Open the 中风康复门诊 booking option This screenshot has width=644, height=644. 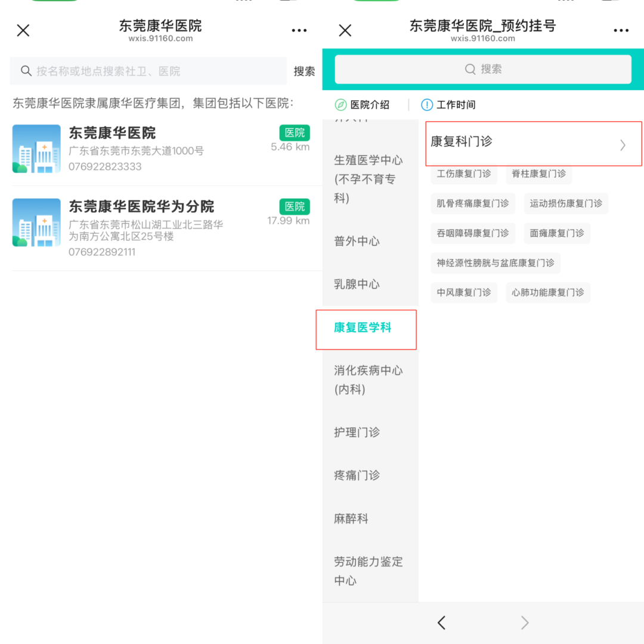pos(464,293)
